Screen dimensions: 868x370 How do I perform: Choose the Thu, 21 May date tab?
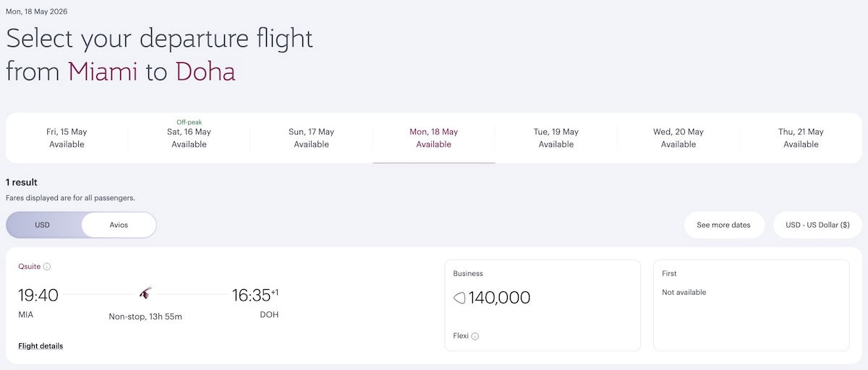[x=801, y=138]
